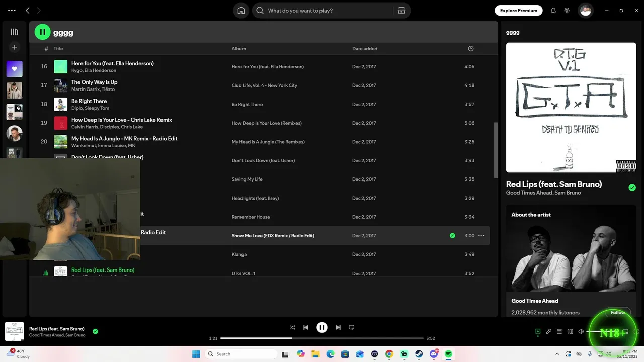Open Red Lips title in Now Playing panel

click(x=553, y=184)
